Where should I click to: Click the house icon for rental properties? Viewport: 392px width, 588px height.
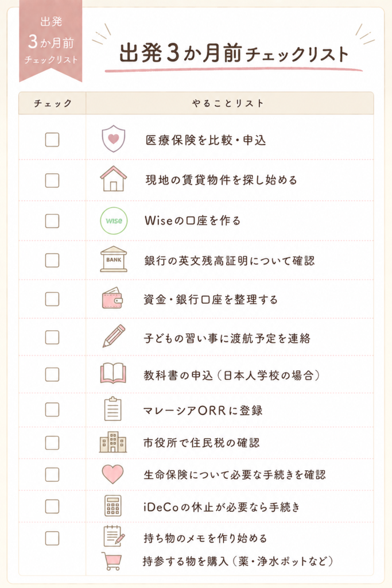coord(114,179)
